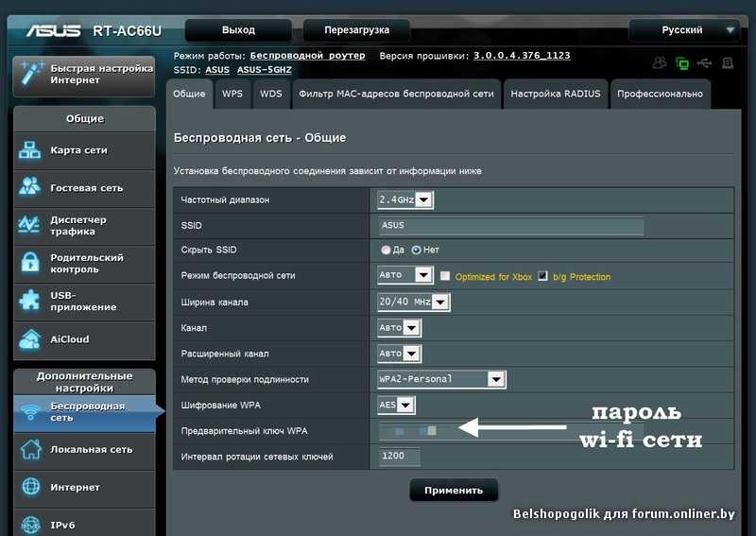Open the 20/40 MHz channel width dropdown
The height and width of the screenshot is (536, 756).
click(x=414, y=302)
